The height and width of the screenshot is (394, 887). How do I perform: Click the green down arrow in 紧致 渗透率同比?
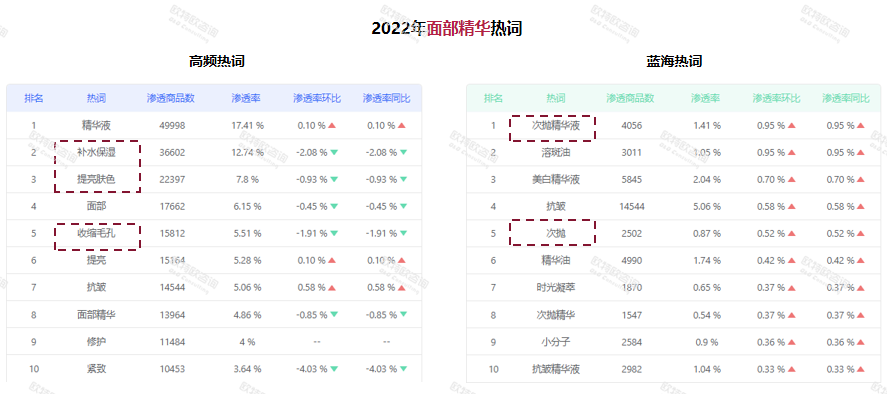coord(403,369)
